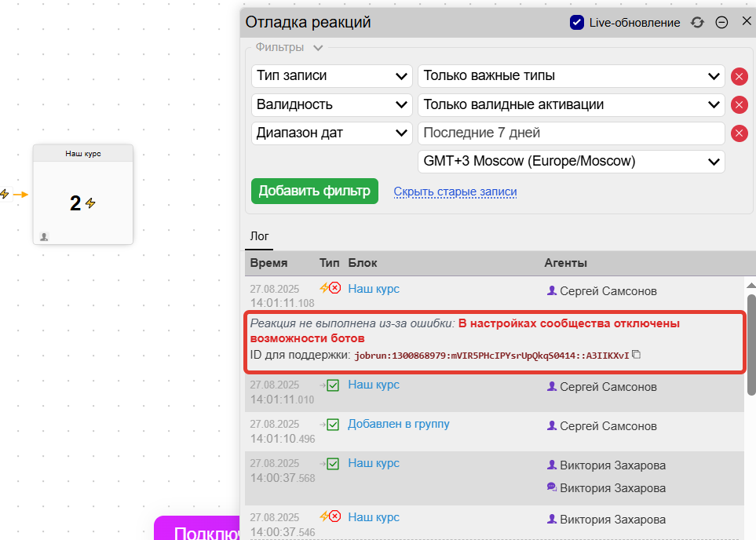The width and height of the screenshot is (756, 540).
Task: Open the Добавлен в группу block link
Action: (399, 424)
